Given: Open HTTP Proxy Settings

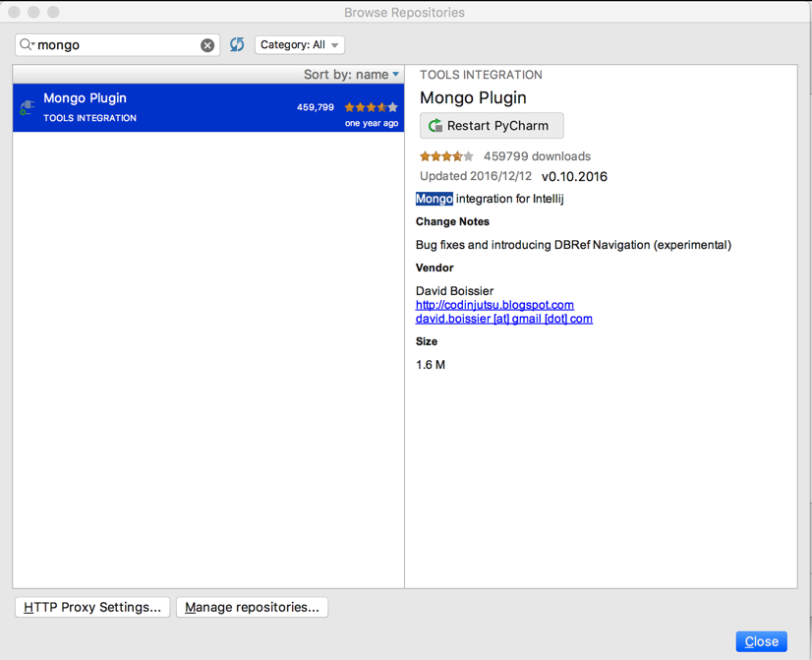Looking at the screenshot, I should (92, 607).
